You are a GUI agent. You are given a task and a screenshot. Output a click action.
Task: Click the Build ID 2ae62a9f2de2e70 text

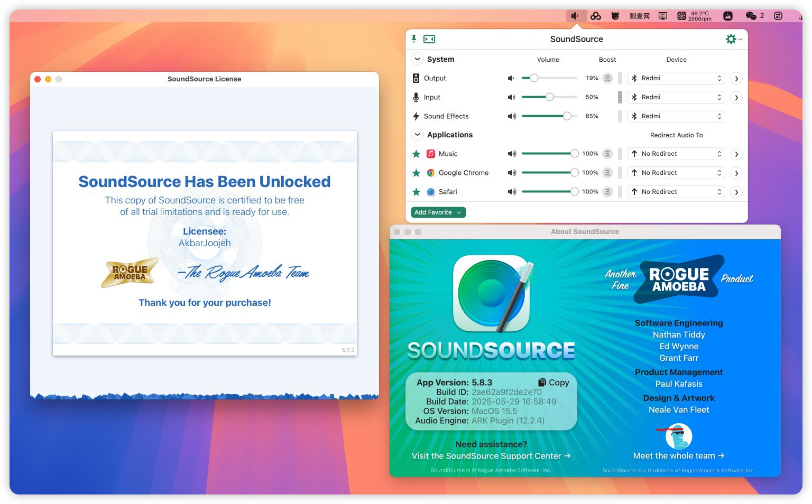pos(506,392)
